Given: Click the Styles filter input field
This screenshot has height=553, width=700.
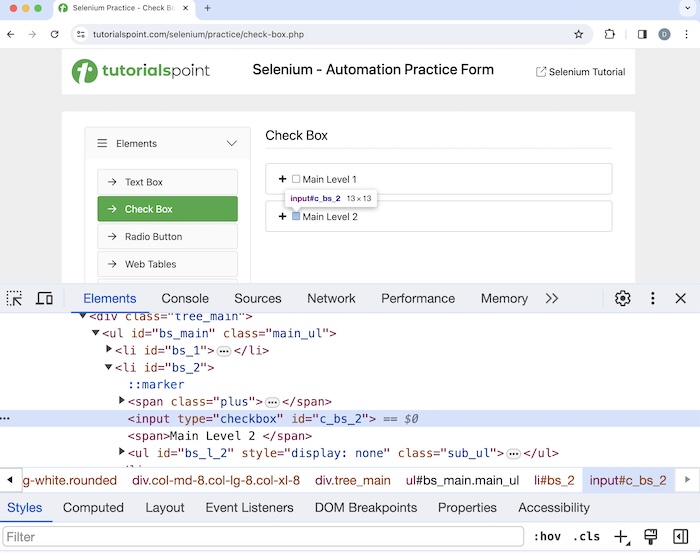Looking at the screenshot, I should [x=260, y=537].
